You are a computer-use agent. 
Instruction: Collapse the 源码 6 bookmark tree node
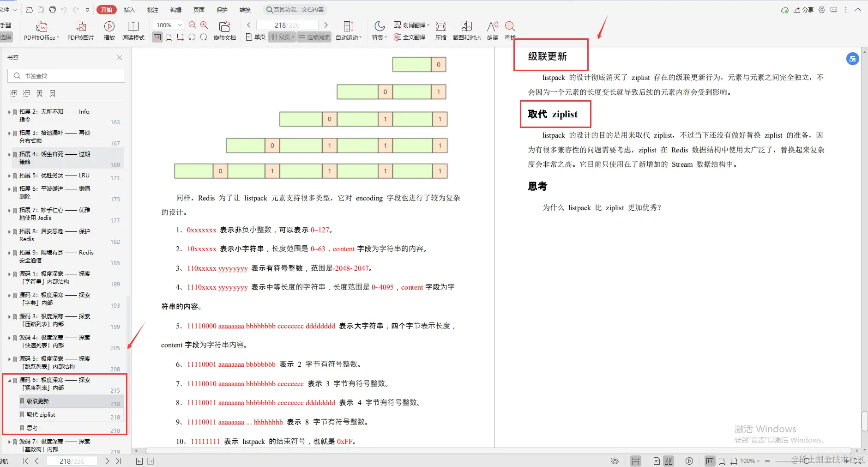[x=10, y=380]
